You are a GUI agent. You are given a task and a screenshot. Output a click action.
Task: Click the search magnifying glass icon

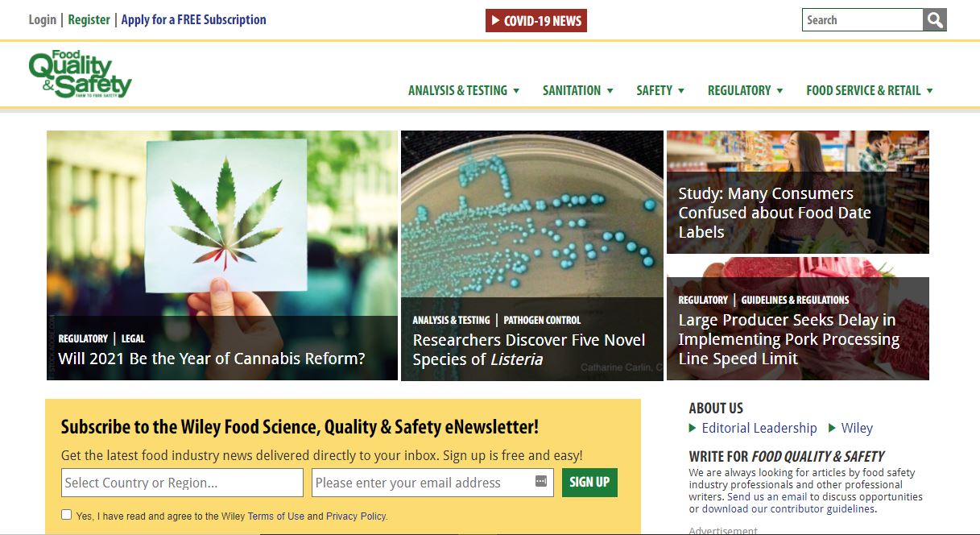click(x=934, y=20)
